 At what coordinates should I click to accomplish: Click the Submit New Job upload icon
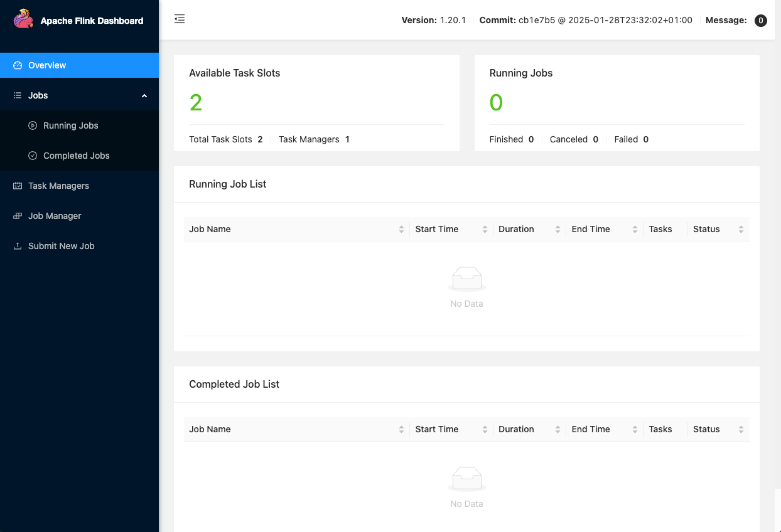[18, 246]
